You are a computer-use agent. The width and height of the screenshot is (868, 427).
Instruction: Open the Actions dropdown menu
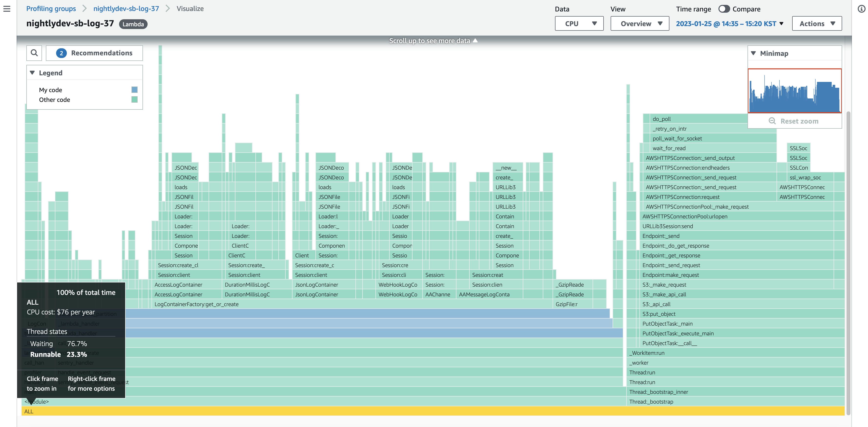click(x=817, y=24)
